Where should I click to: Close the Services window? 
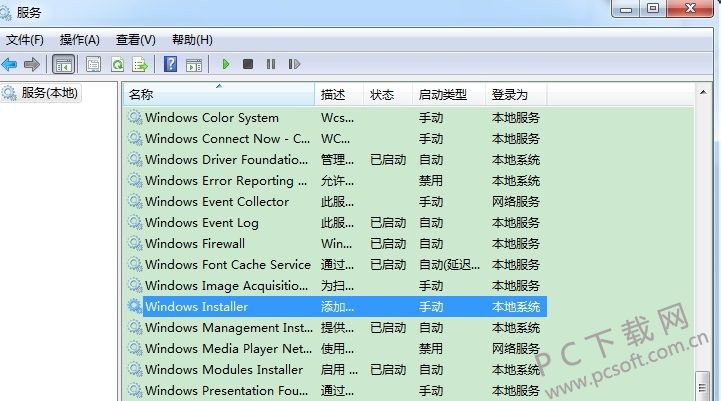[690, 8]
